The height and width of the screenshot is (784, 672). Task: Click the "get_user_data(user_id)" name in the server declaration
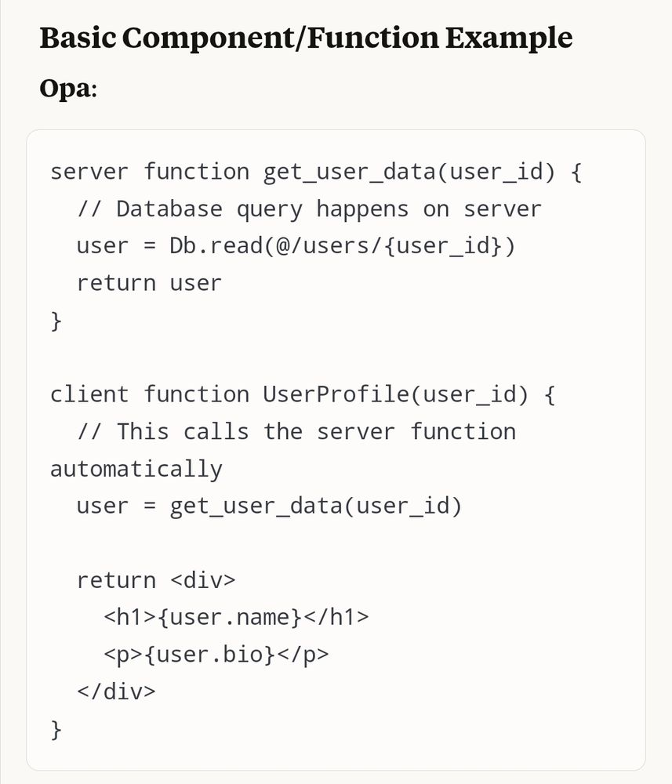409,172
